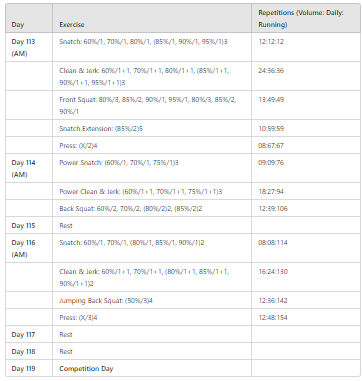Select the Day 117 cell
The image size is (362, 381).
click(x=29, y=334)
